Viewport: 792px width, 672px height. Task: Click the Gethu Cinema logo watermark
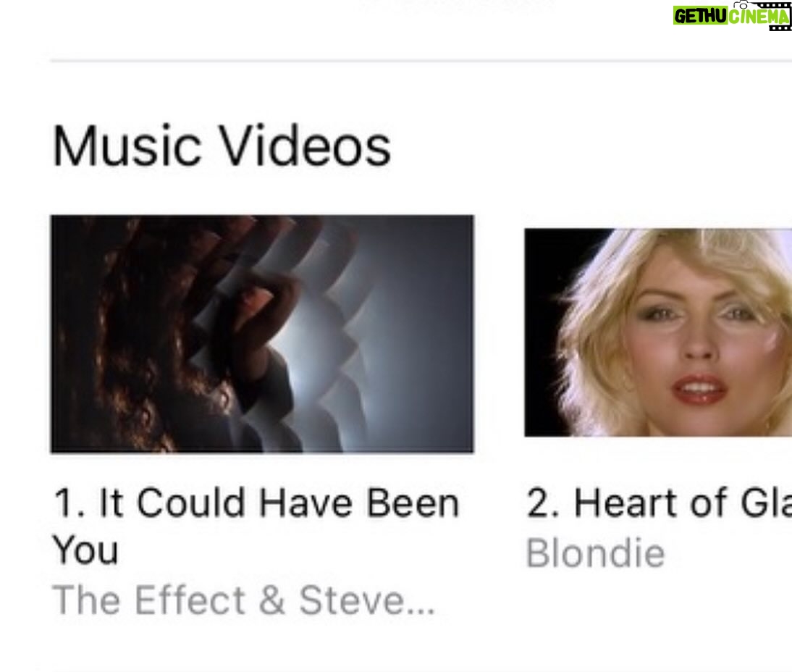point(732,16)
